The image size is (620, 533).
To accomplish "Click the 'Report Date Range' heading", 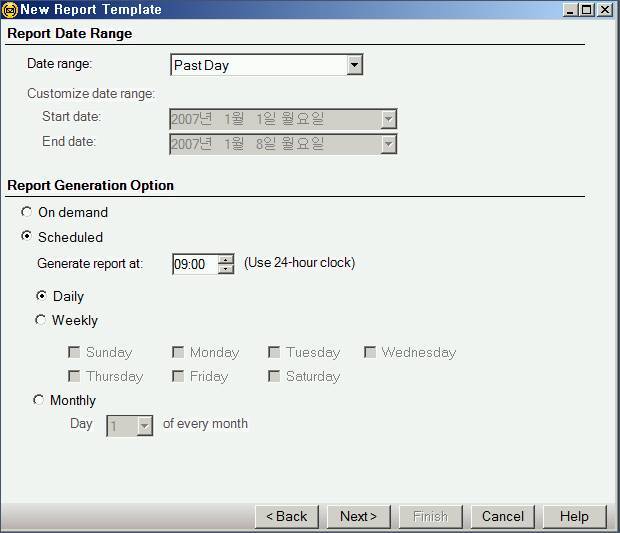I will 70,34.
